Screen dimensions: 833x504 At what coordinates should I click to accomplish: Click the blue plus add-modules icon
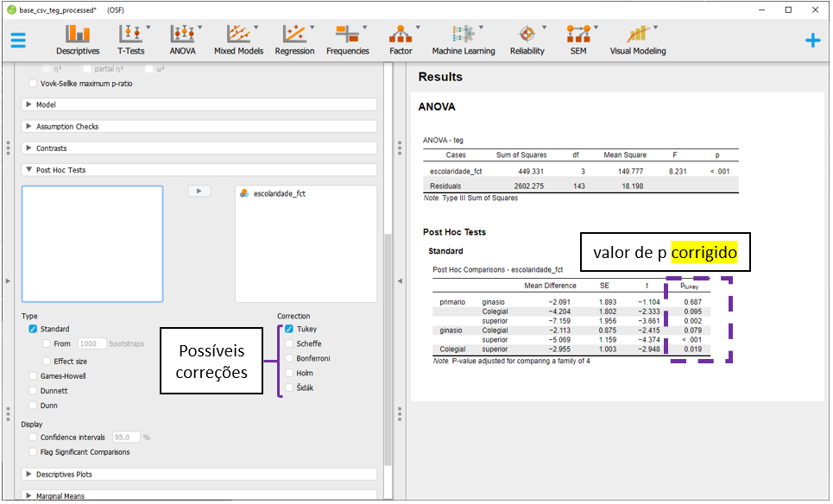(x=812, y=41)
